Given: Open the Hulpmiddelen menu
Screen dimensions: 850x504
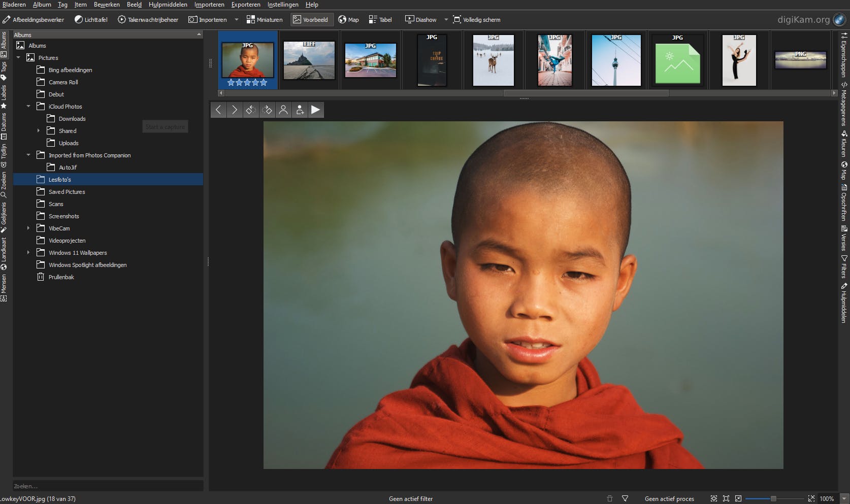Looking at the screenshot, I should [168, 5].
